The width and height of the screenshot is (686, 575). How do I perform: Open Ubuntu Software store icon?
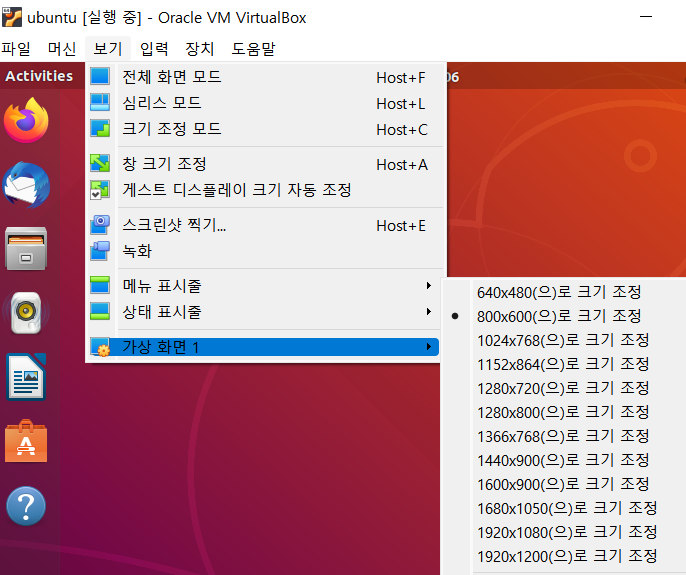click(26, 441)
